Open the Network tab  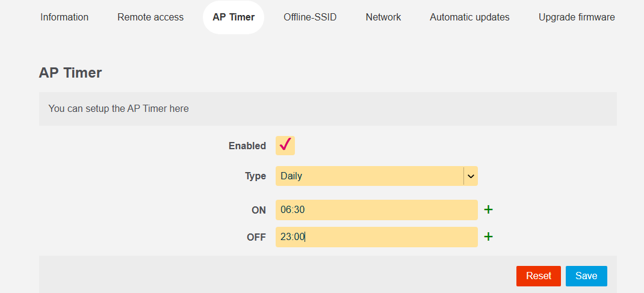383,17
